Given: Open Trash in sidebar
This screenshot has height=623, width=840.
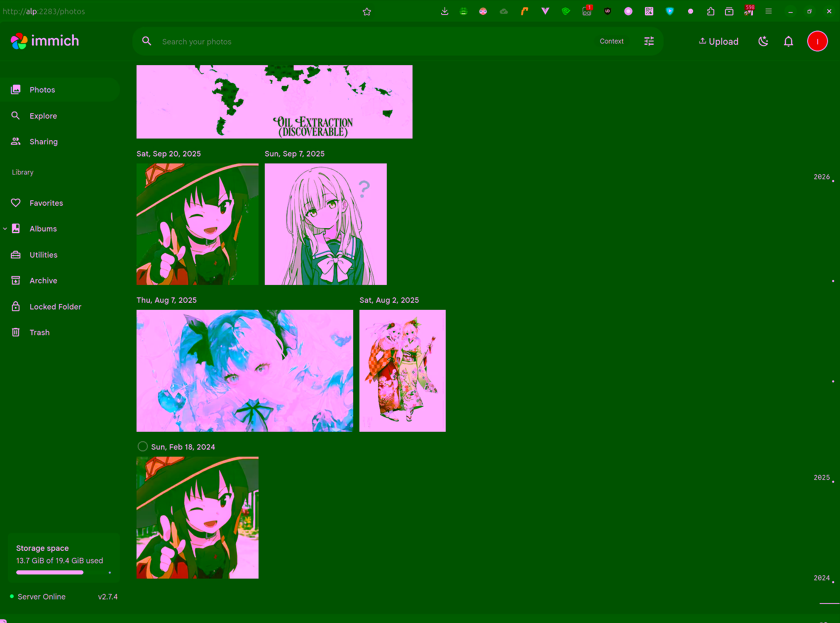Looking at the screenshot, I should [39, 332].
